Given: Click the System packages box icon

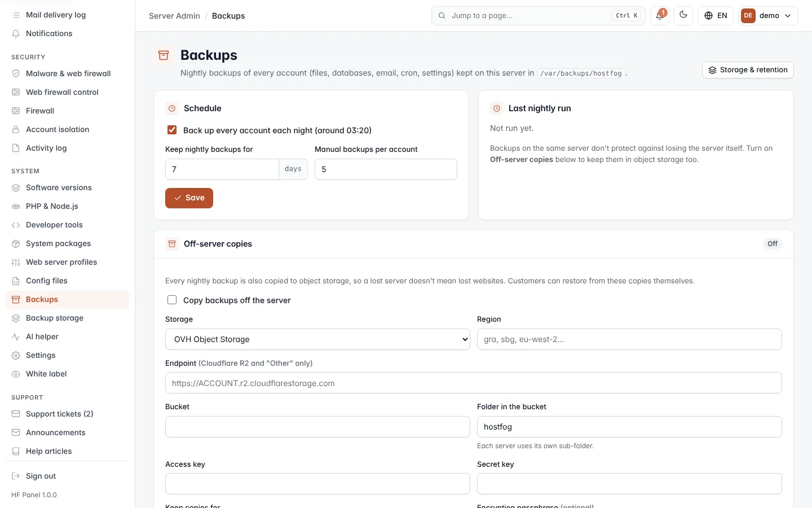Looking at the screenshot, I should (x=16, y=243).
